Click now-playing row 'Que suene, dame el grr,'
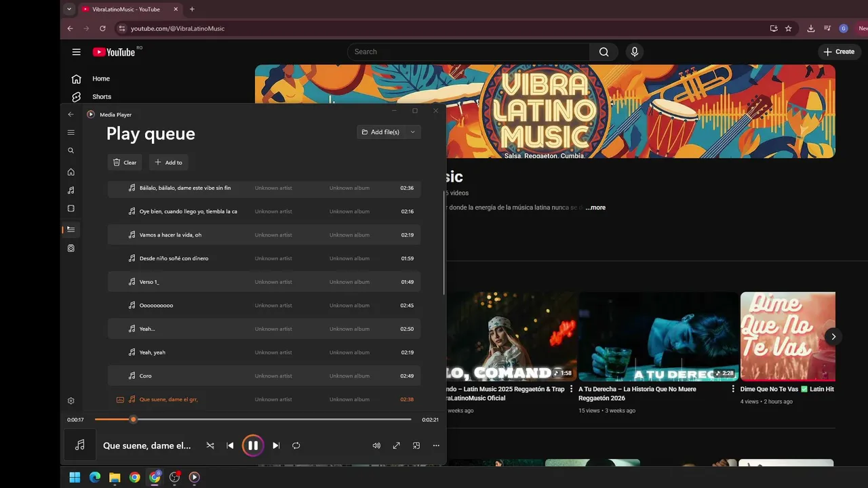868x488 pixels. 264,399
